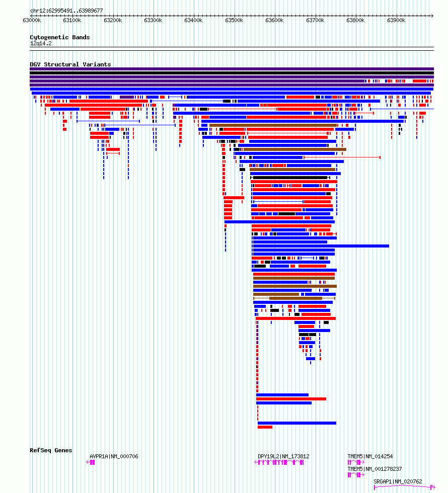Click the AVPR1A|NM_000706 gene label
Viewport: 448px width, 493px height.
click(114, 456)
